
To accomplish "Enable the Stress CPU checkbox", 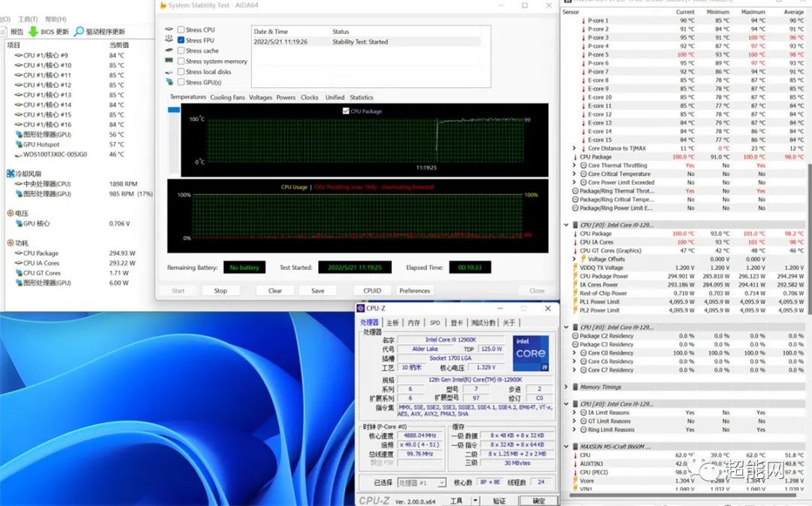I will (x=180, y=30).
